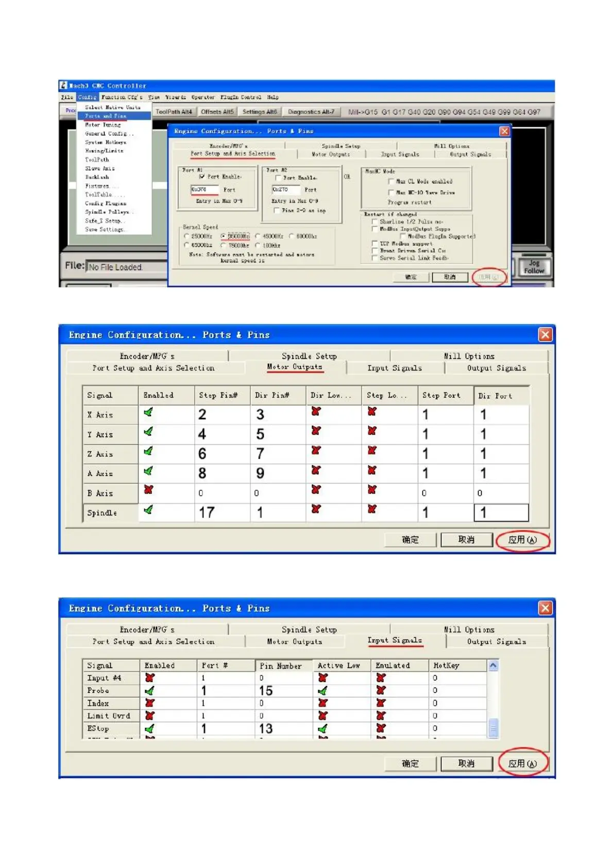The width and height of the screenshot is (613, 868).
Task: Select 35000Hz kernel speed
Action: (223, 237)
